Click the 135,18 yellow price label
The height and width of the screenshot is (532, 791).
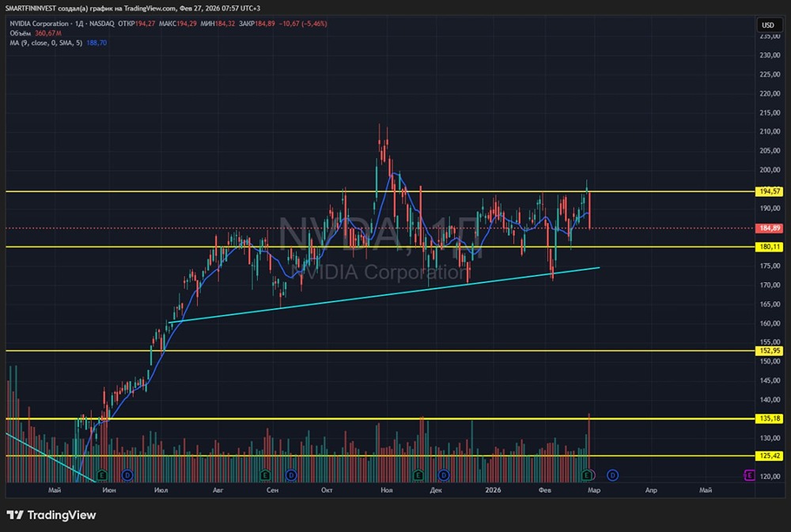(770, 418)
